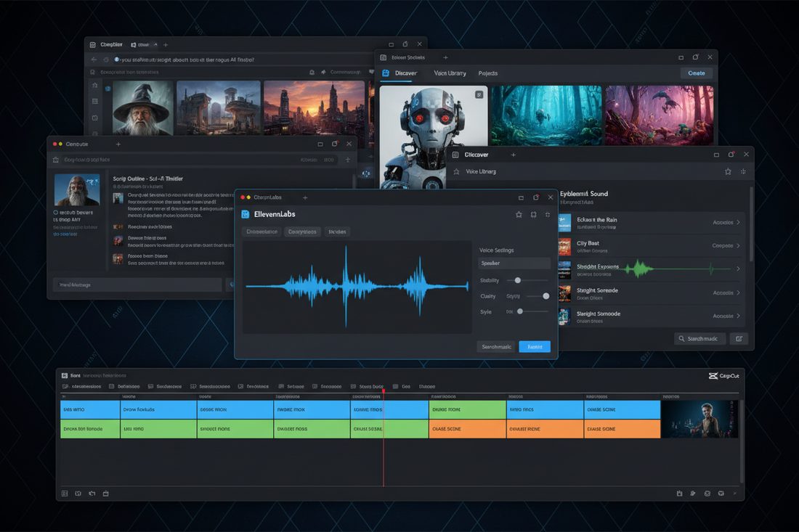799x532 pixels.
Task: Click the star icon left of Voice Library label
Action: tap(457, 171)
